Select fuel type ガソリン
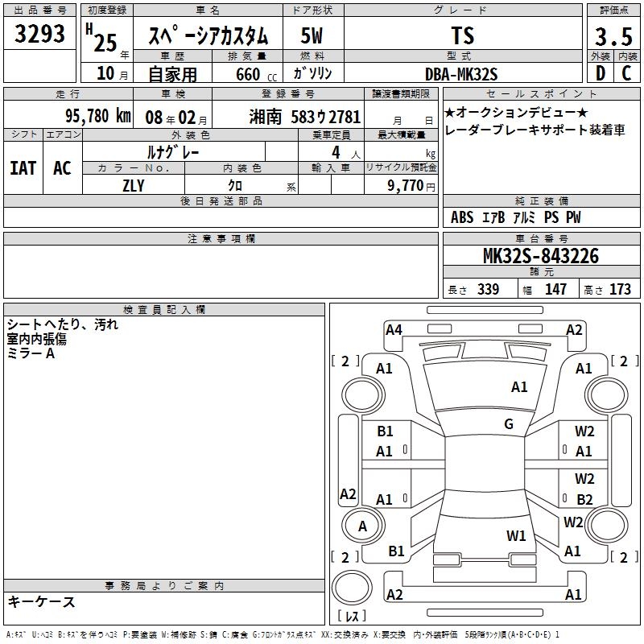 (312, 73)
